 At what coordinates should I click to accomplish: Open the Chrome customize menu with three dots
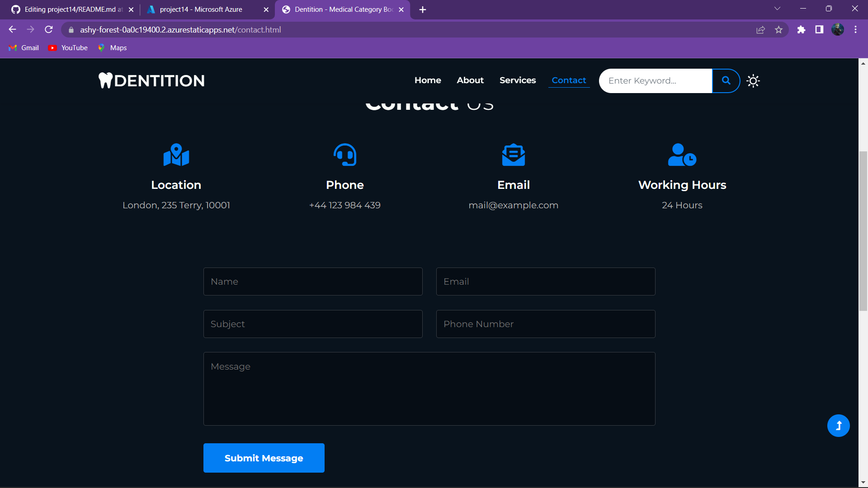pyautogui.click(x=855, y=29)
